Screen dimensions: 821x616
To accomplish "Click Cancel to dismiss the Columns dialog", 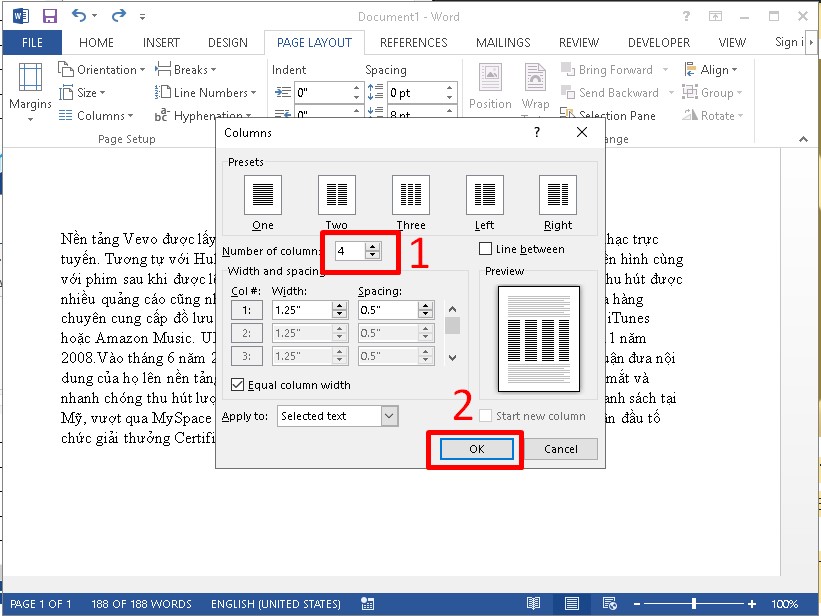I will (x=561, y=449).
